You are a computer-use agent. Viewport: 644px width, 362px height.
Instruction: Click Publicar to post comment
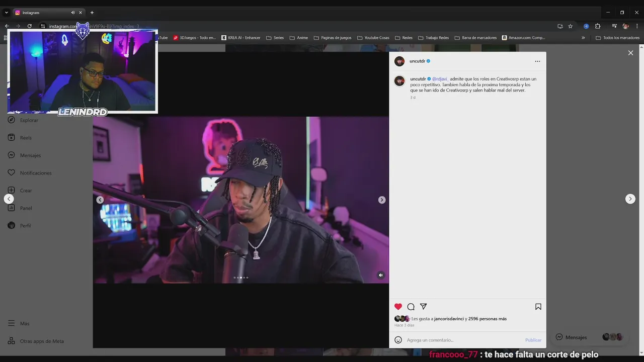[x=533, y=340]
